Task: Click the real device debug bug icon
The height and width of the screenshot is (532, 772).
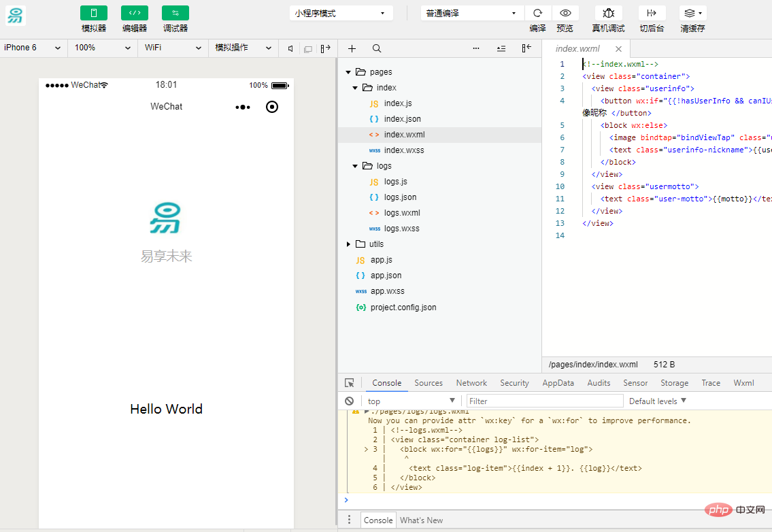Action: click(609, 14)
